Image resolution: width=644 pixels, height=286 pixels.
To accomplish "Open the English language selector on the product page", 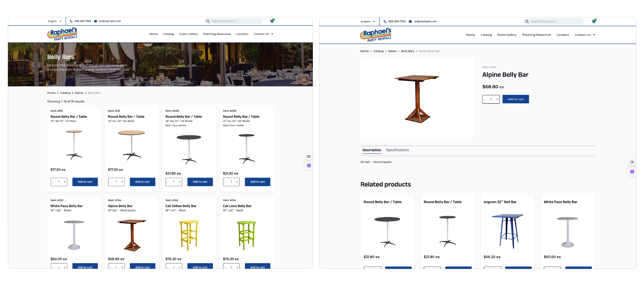I will 368,22.
